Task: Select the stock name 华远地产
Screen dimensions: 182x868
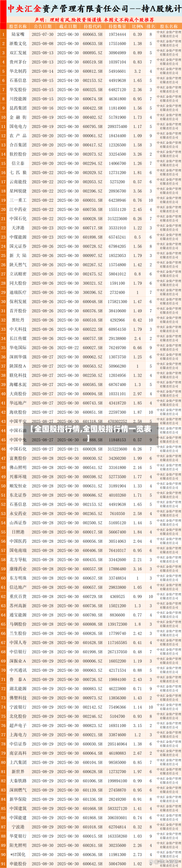Action: point(18,403)
